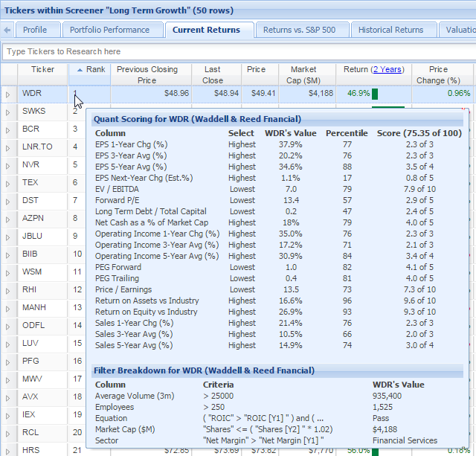Expand the PFG row
The height and width of the screenshot is (456, 476).
(8, 363)
